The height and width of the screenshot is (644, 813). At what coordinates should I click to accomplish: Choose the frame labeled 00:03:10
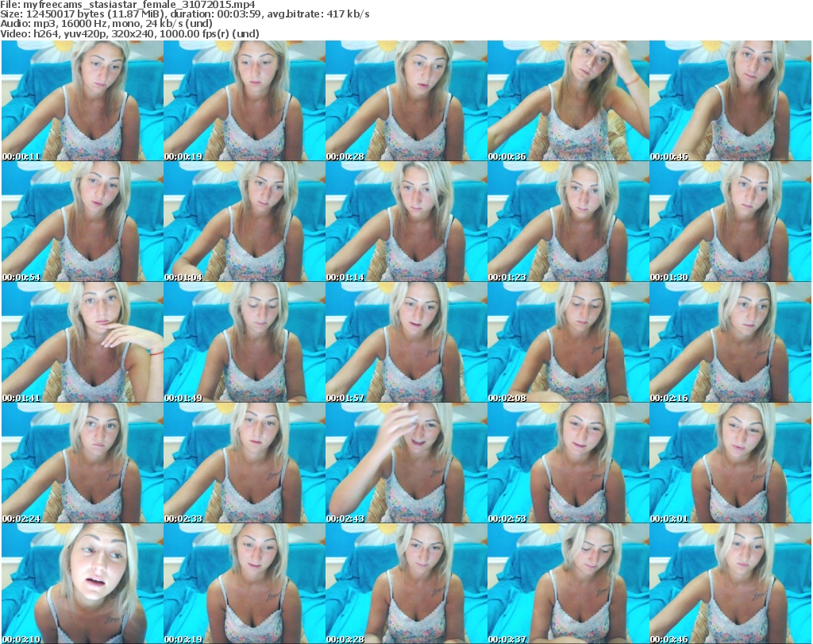pyautogui.click(x=83, y=584)
